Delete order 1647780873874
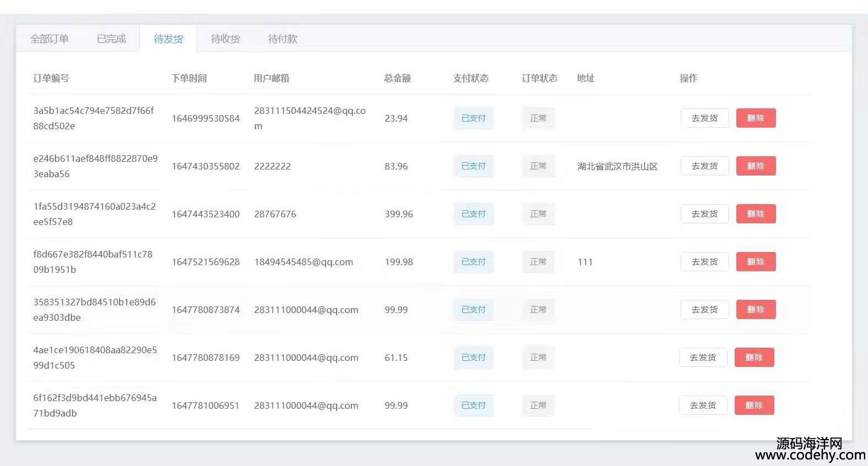This screenshot has height=466, width=868. click(x=756, y=310)
